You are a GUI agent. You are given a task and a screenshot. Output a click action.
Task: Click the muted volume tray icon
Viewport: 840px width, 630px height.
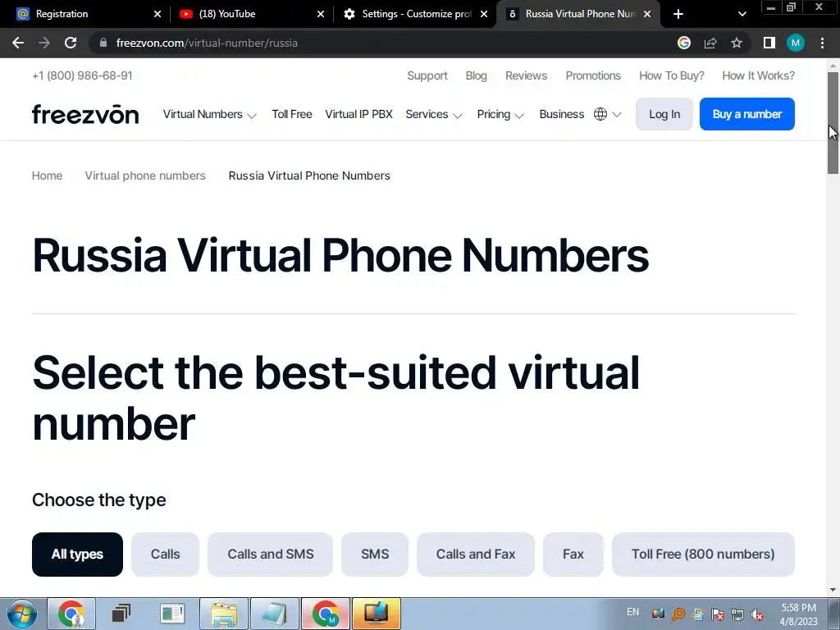(757, 614)
